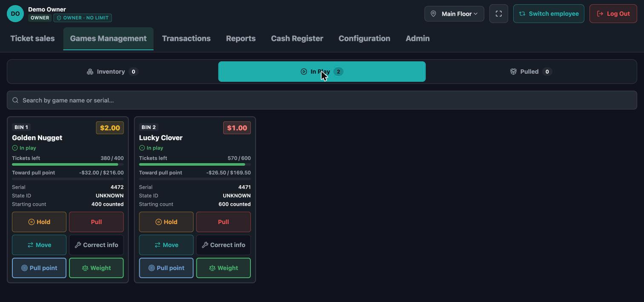Click the Golden Nugget game title
This screenshot has height=302, width=644.
point(37,138)
